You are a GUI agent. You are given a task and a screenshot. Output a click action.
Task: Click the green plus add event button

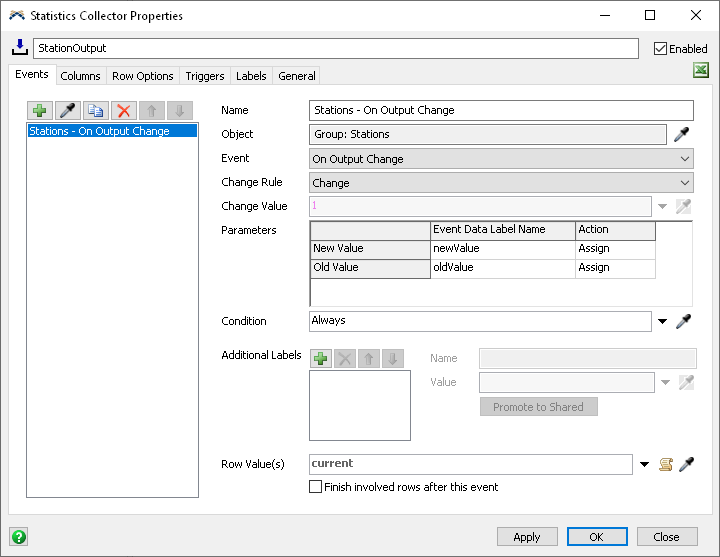(x=40, y=110)
